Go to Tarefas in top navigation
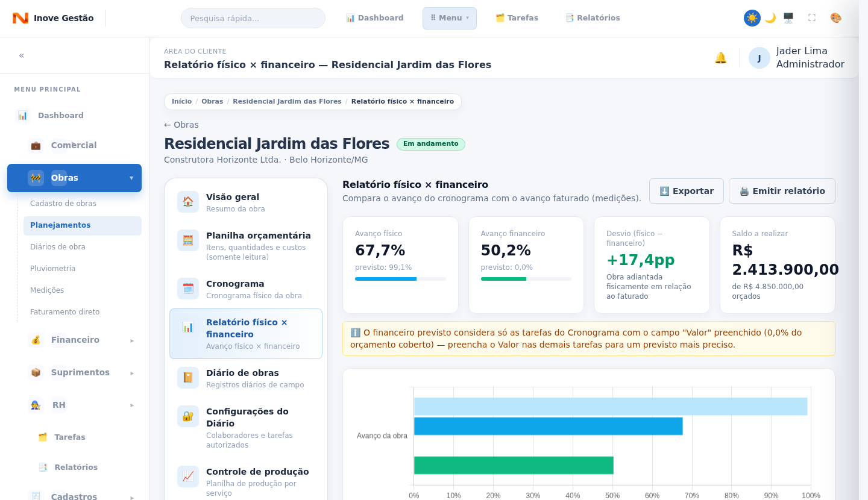Screen dimensions: 868x500 click(x=517, y=18)
